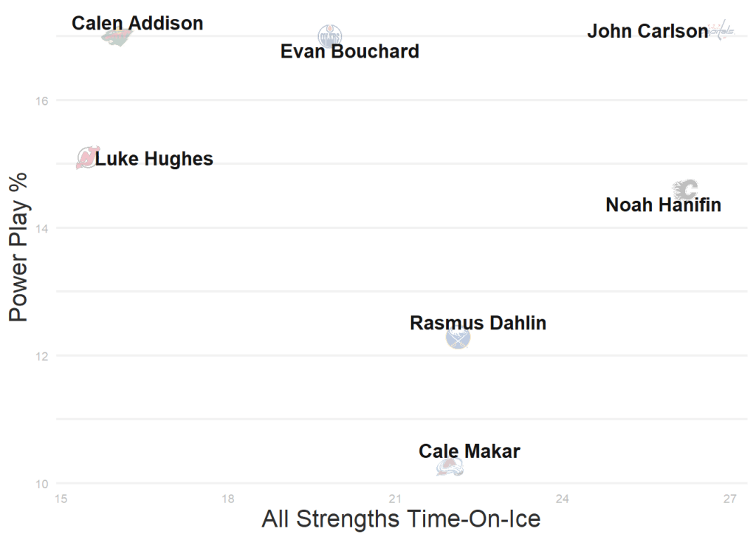Image resolution: width=756 pixels, height=540 pixels.
Task: Click the Calen Addison name label
Action: (x=137, y=23)
